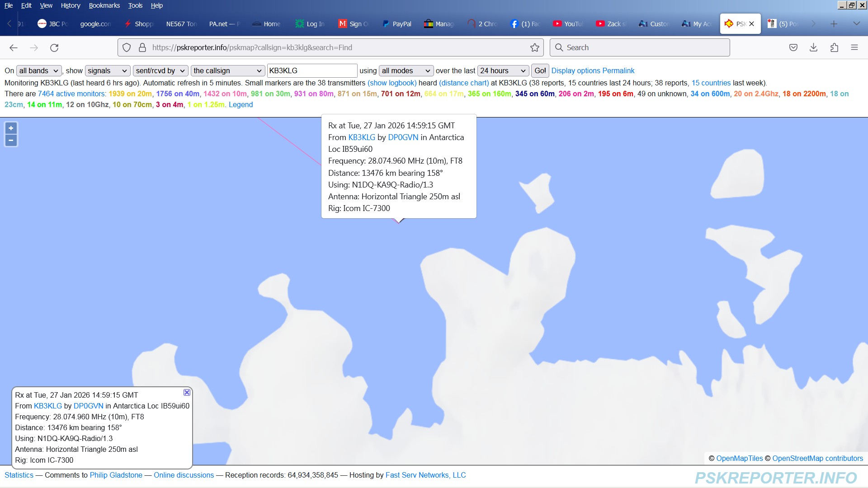Image resolution: width=868 pixels, height=488 pixels.
Task: Switch to the YouTube tab
Action: click(567, 23)
